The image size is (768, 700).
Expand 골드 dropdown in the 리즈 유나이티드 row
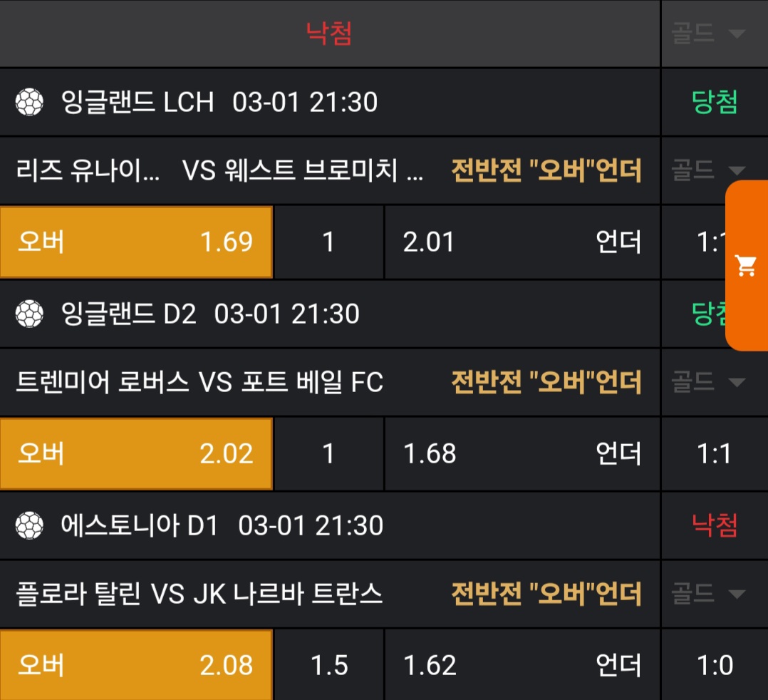coord(707,170)
